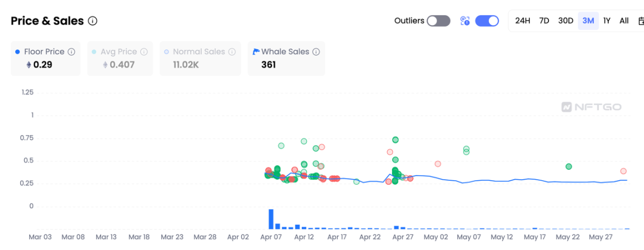Click the Avg Price info icon
The height and width of the screenshot is (250, 644).
click(x=144, y=52)
